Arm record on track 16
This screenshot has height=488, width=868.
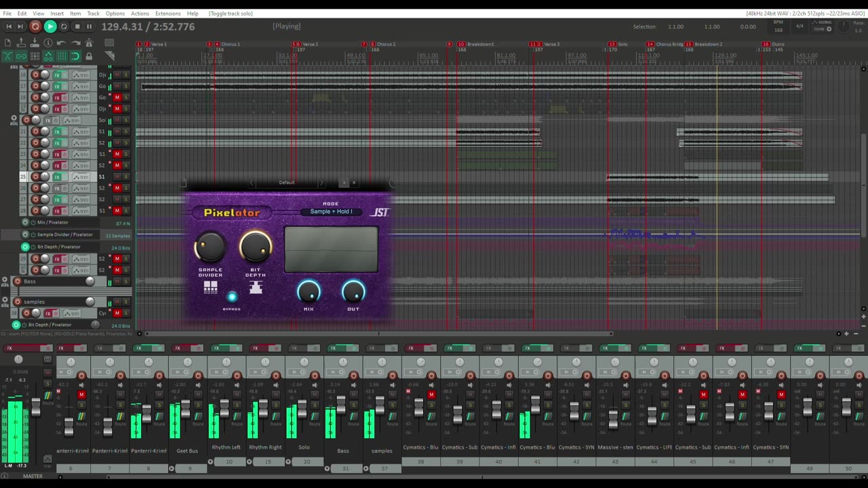click(x=35, y=75)
